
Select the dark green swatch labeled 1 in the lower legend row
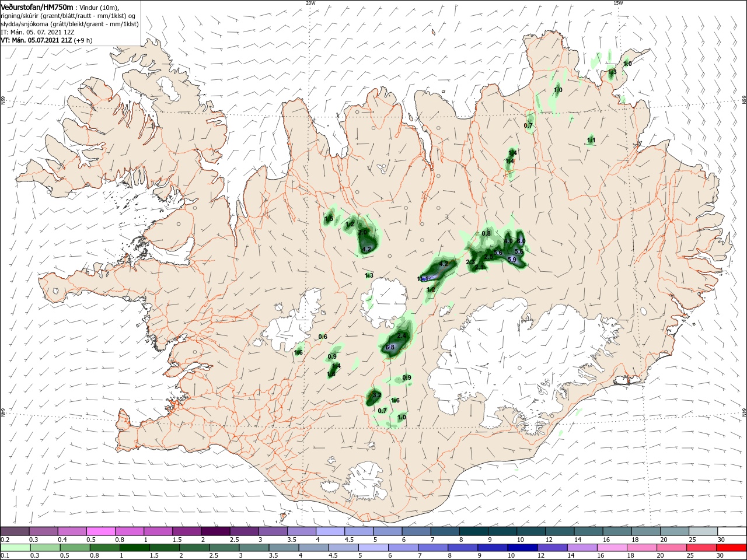click(135, 548)
